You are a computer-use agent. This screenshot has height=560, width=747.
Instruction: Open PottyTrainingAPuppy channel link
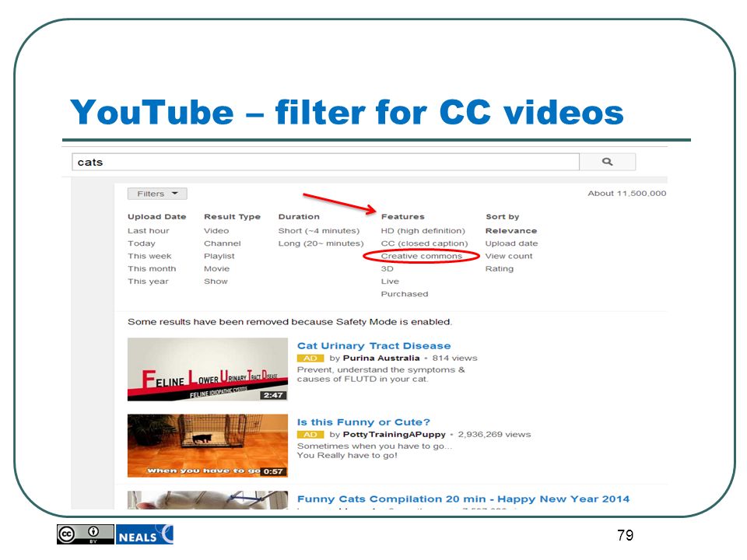(394, 435)
